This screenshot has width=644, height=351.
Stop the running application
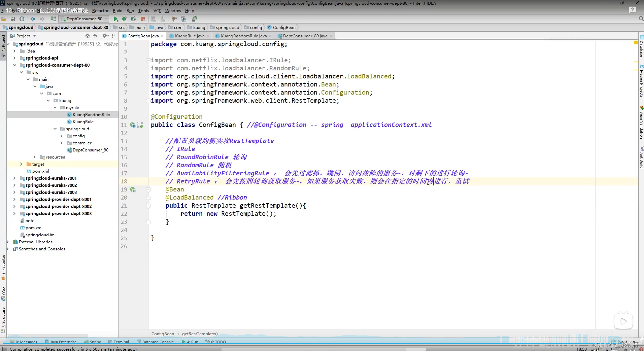(x=143, y=19)
